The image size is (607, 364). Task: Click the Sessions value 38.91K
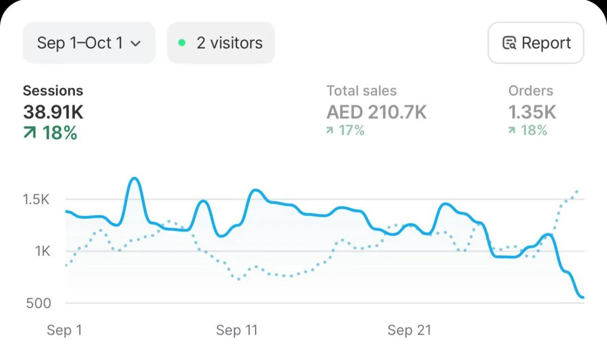(x=53, y=112)
